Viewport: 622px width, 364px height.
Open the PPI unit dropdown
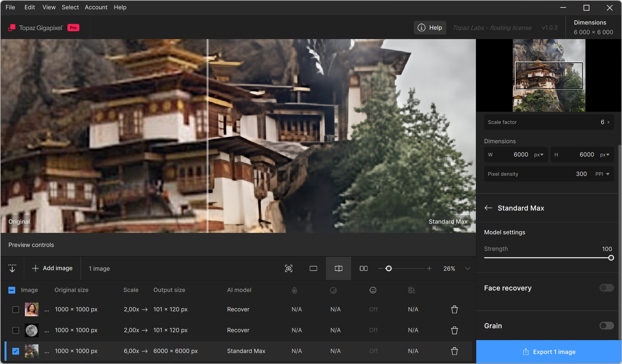pyautogui.click(x=602, y=174)
